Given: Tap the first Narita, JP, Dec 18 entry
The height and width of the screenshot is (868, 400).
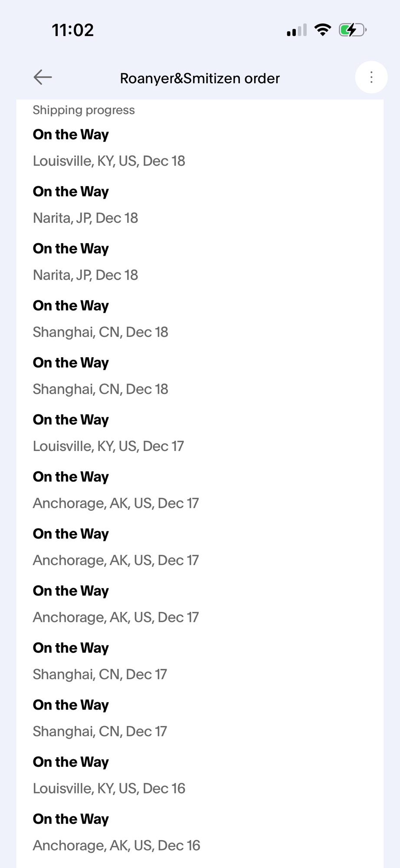Looking at the screenshot, I should point(85,218).
